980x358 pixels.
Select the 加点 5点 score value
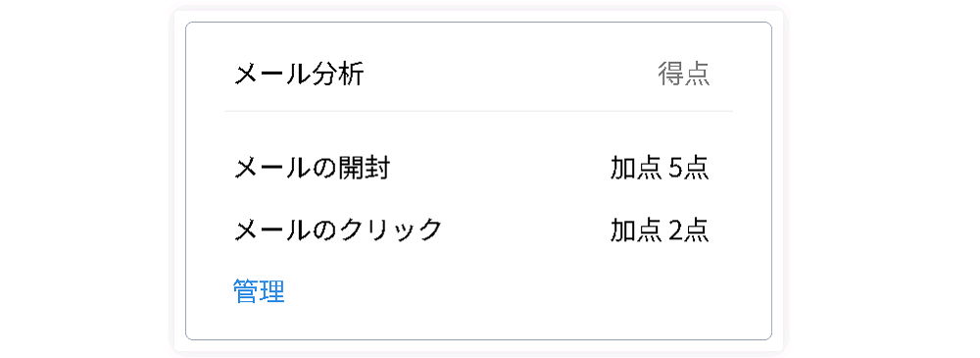pos(660,169)
